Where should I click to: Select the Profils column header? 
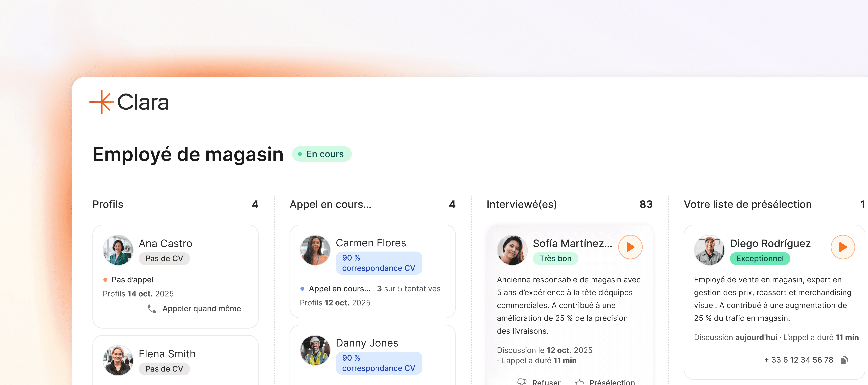pos(108,205)
